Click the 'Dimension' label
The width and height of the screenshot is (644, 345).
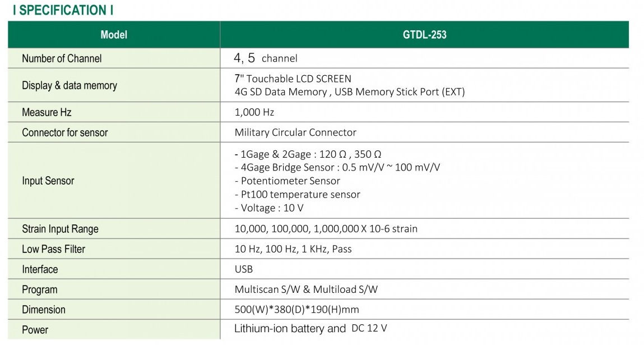click(x=44, y=310)
